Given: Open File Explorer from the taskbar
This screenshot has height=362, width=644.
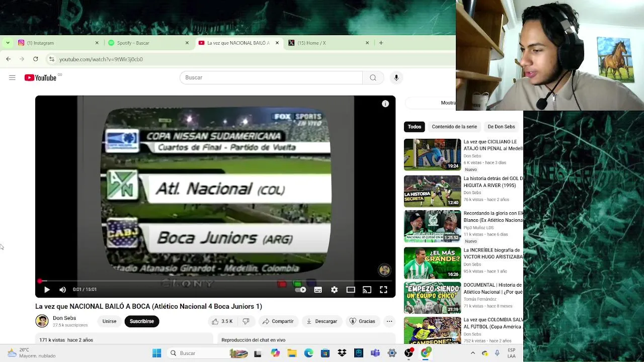Looking at the screenshot, I should coord(292,353).
